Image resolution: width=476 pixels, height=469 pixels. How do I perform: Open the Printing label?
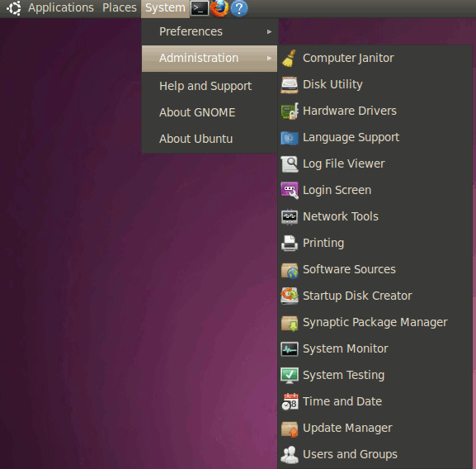[323, 244]
